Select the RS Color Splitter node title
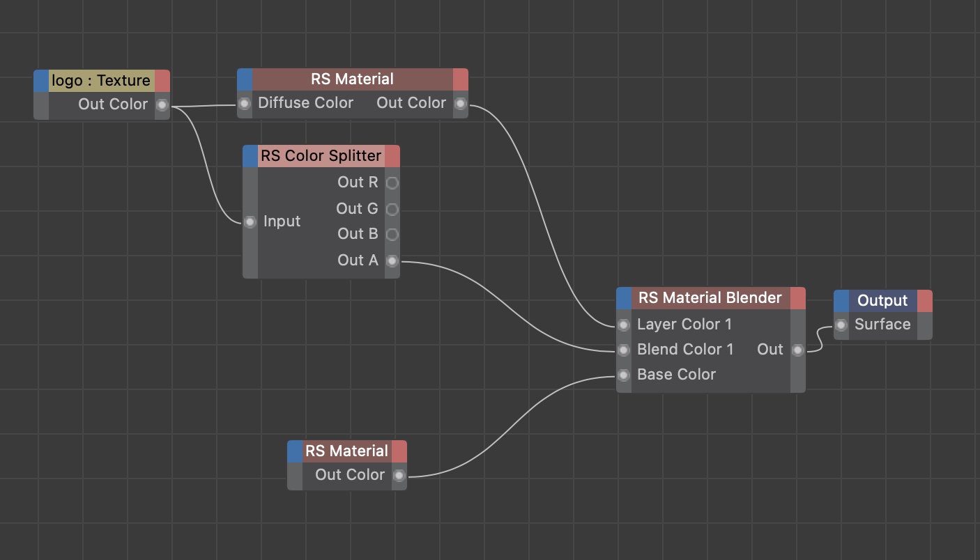This screenshot has width=980, height=560. 321,156
